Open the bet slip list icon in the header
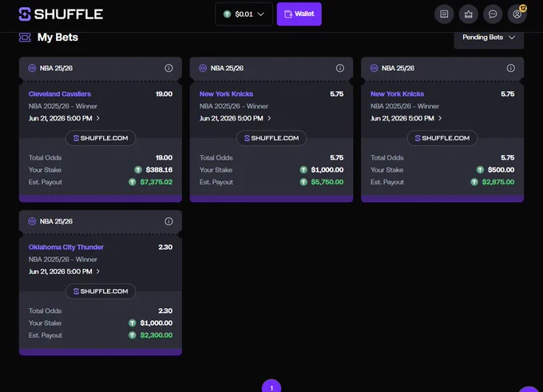This screenshot has height=392, width=543. tap(444, 14)
